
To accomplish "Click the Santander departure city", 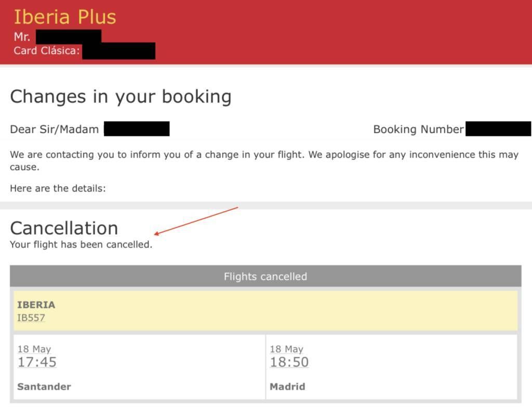I will 44,387.
